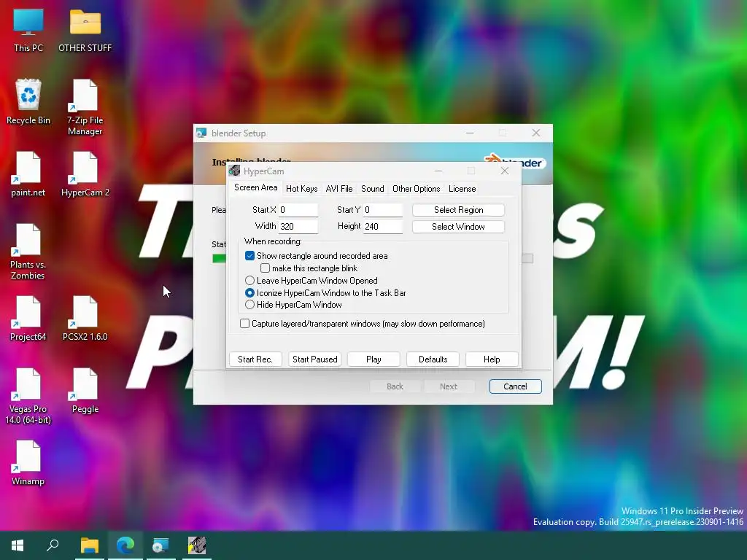
Task: Click the Height input field
Action: point(383,227)
